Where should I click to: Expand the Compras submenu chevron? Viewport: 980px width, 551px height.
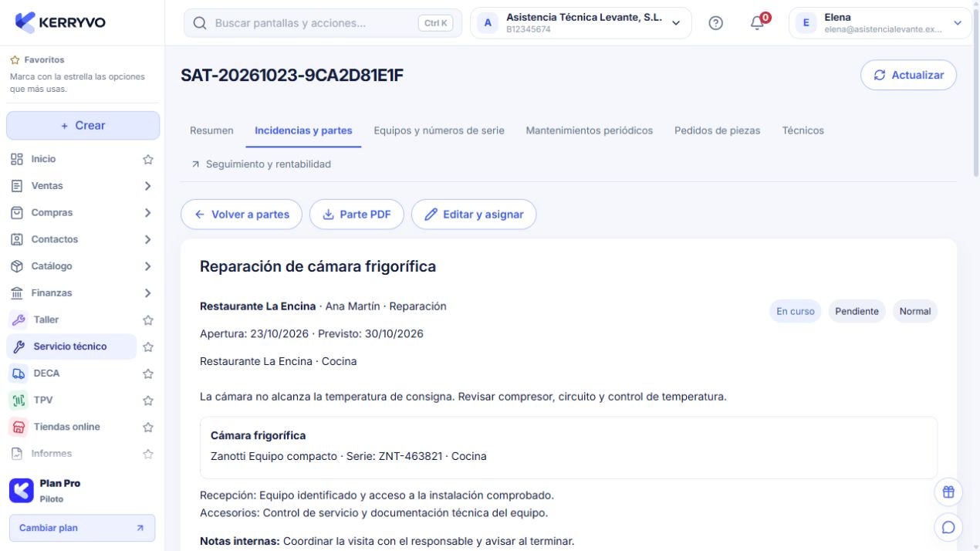tap(148, 212)
